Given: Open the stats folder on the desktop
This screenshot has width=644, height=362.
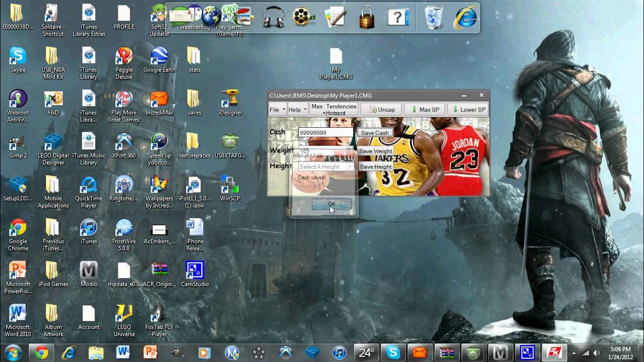Looking at the screenshot, I should (194, 60).
